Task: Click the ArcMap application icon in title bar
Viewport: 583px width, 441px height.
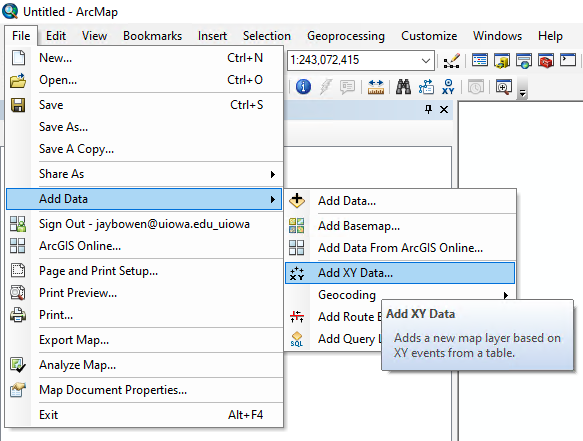Action: coord(10,11)
